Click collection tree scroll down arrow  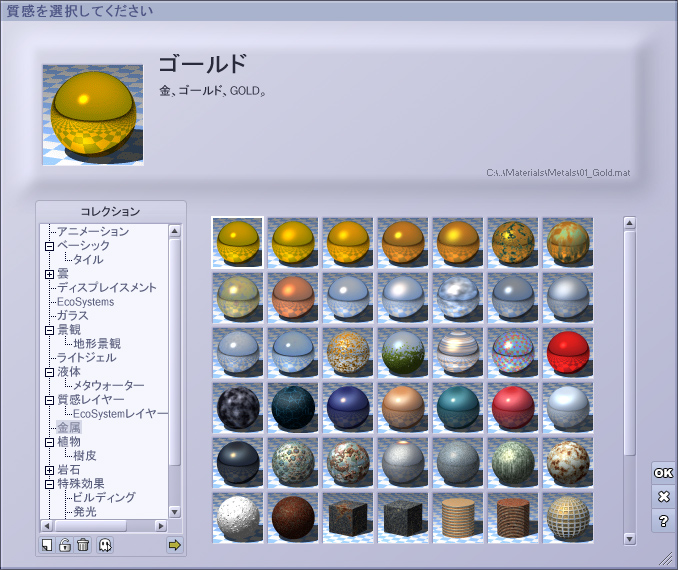point(175,512)
